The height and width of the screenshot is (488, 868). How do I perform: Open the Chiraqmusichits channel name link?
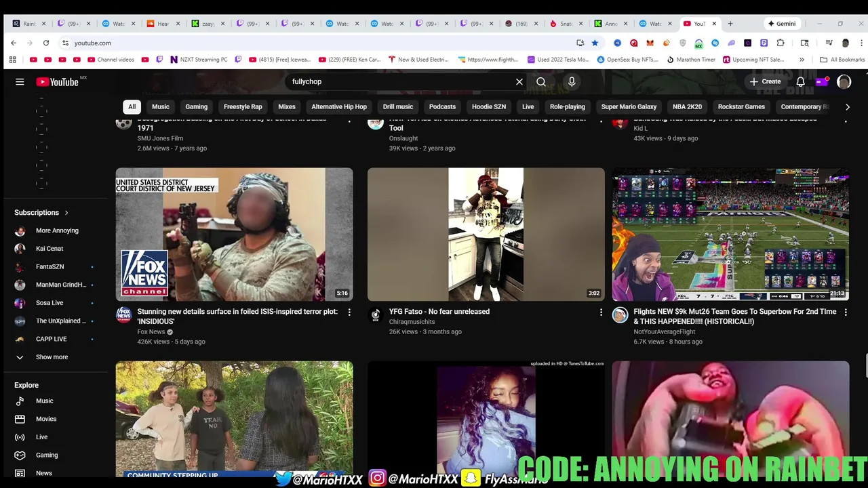pyautogui.click(x=412, y=322)
